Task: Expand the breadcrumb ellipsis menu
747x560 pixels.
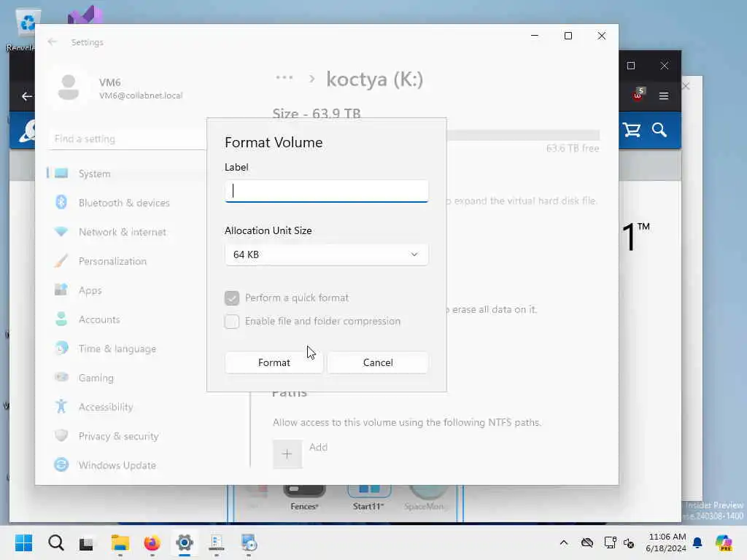Action: pos(285,77)
